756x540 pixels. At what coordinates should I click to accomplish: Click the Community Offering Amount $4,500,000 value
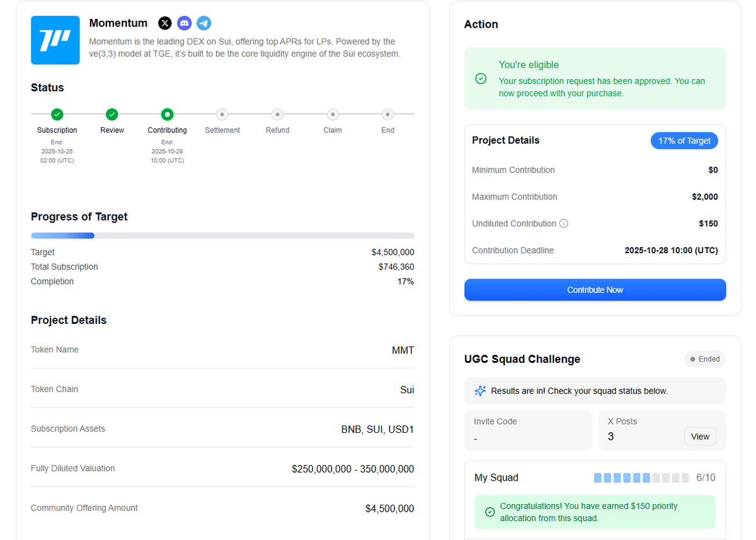pyautogui.click(x=390, y=508)
